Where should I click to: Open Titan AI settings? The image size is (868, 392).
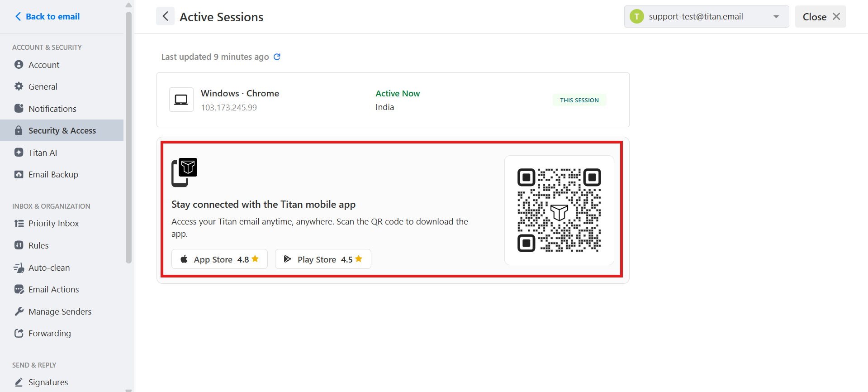pos(62,153)
